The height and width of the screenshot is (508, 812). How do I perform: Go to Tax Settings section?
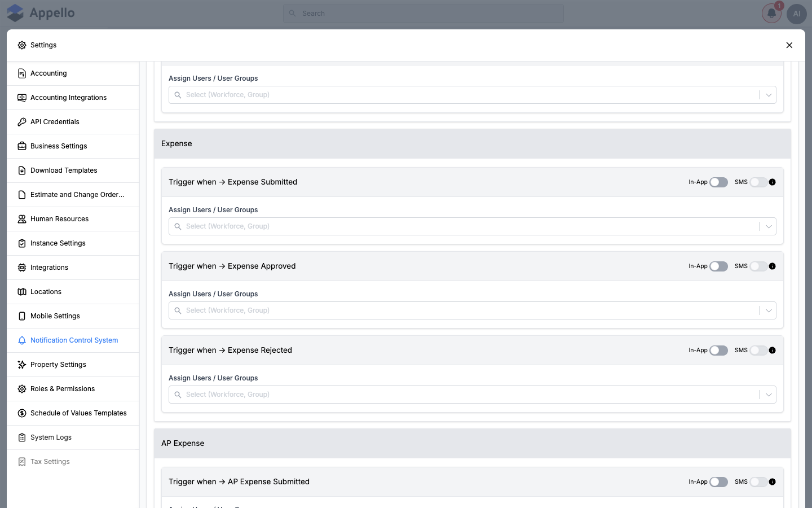pyautogui.click(x=73, y=462)
